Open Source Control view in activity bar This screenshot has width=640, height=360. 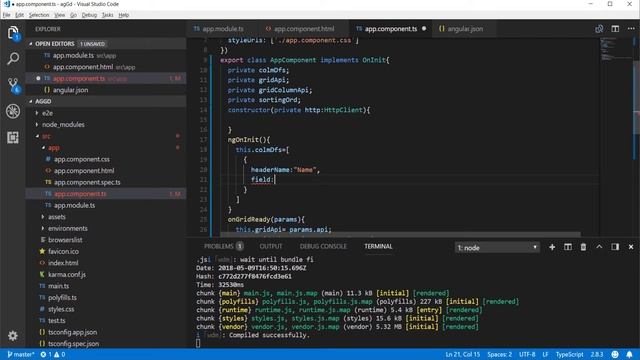pyautogui.click(x=13, y=85)
